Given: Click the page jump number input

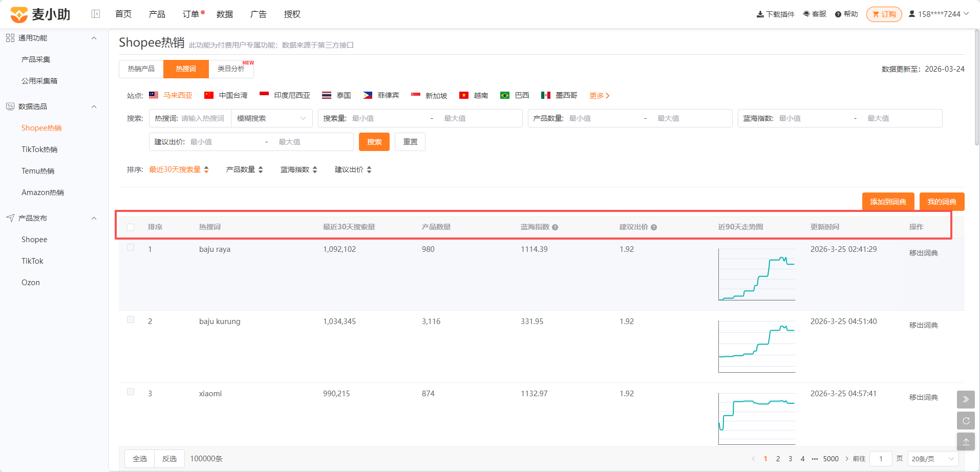Looking at the screenshot, I should [881, 459].
